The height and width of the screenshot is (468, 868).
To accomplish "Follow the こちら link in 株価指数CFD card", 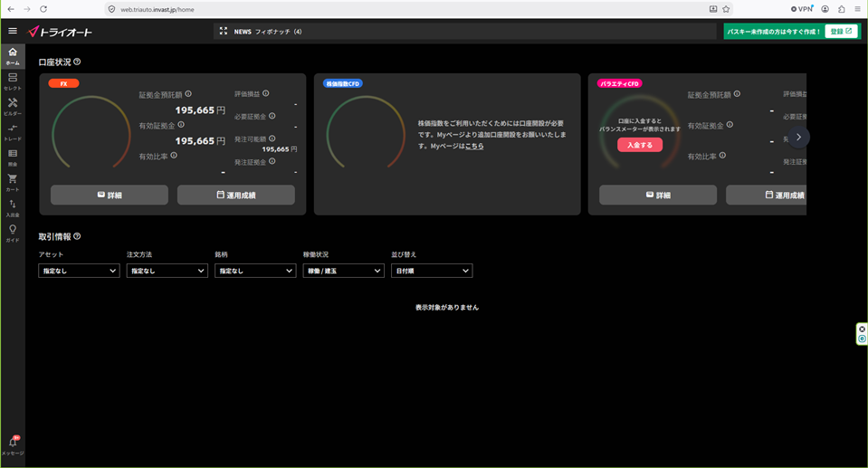I will point(474,147).
